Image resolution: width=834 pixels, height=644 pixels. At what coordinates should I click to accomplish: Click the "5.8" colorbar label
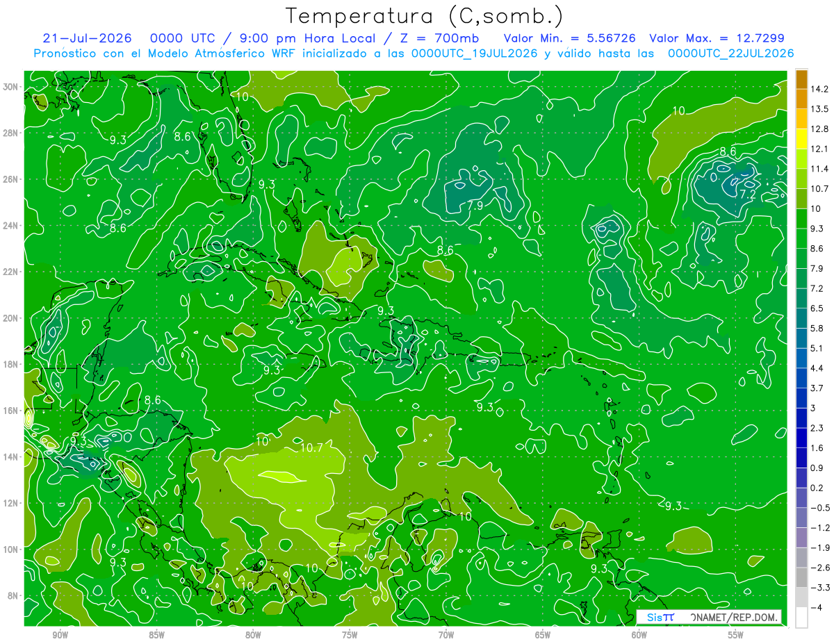point(817,328)
